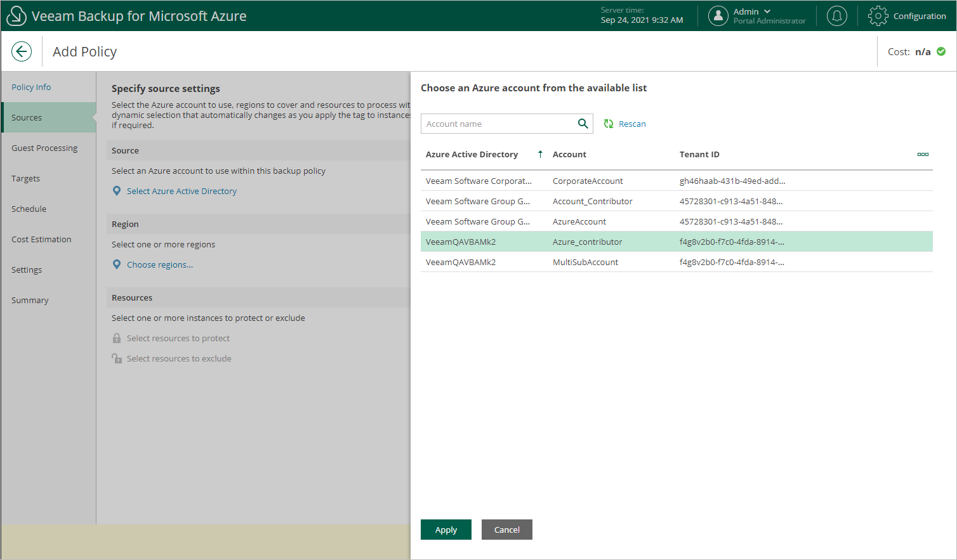Click the server time display
Viewport: 957px width, 560px height.
[x=642, y=15]
